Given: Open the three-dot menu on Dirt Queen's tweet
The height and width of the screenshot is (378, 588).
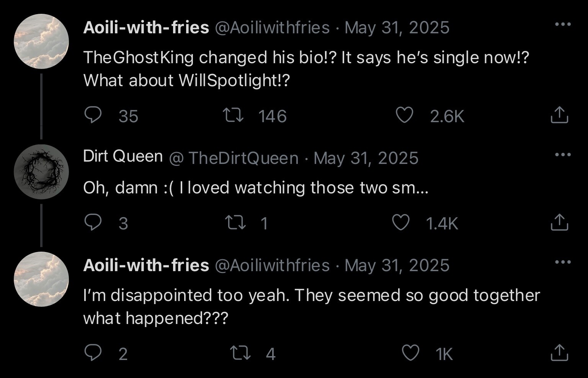Looking at the screenshot, I should coord(563,154).
